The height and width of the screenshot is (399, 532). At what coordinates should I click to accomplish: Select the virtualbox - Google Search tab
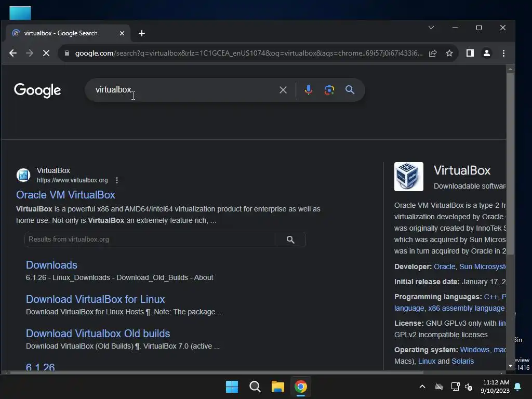(x=68, y=33)
